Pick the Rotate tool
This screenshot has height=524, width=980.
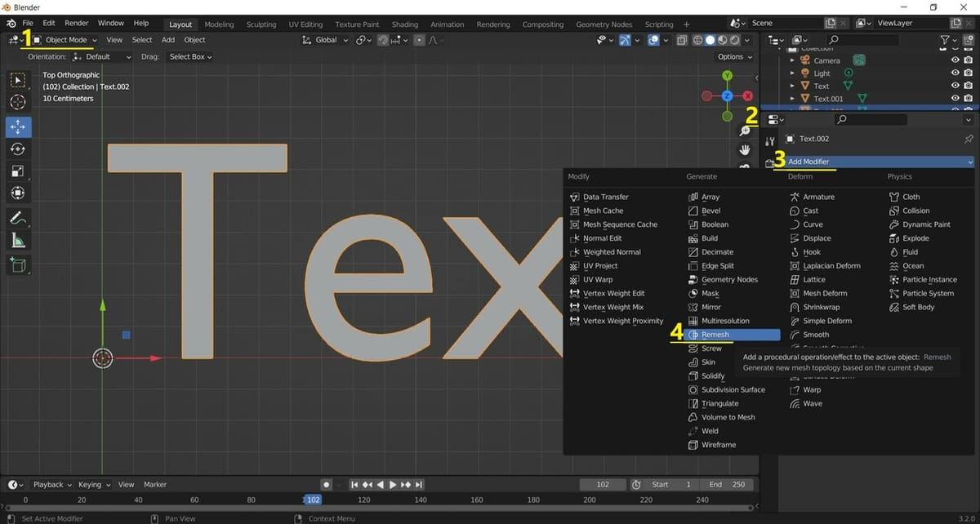click(x=19, y=149)
